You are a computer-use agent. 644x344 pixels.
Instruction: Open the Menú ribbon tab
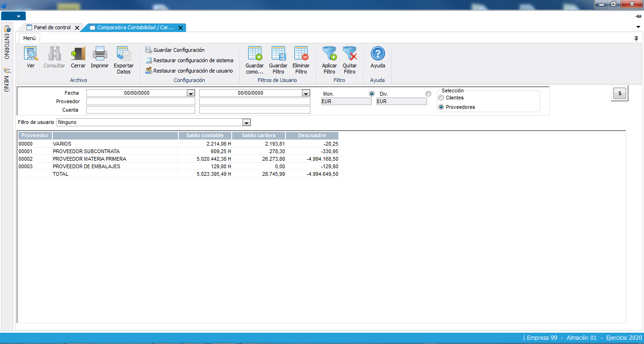click(x=29, y=38)
